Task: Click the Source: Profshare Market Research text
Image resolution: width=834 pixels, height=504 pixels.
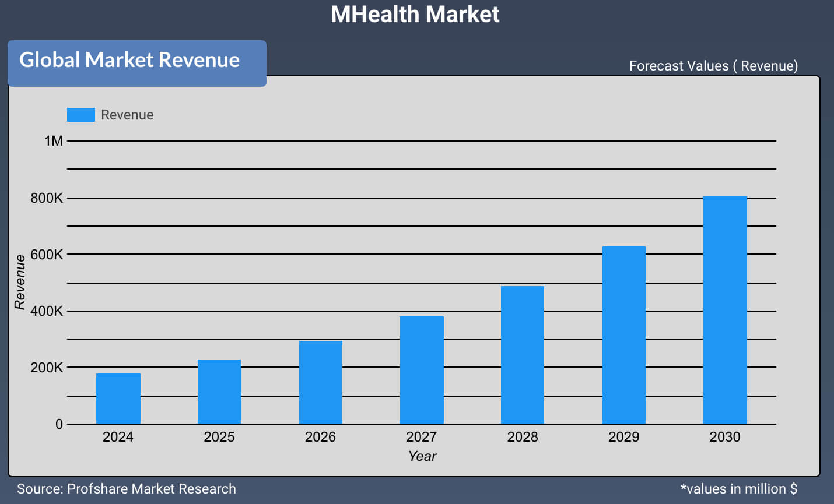Action: coord(127,489)
